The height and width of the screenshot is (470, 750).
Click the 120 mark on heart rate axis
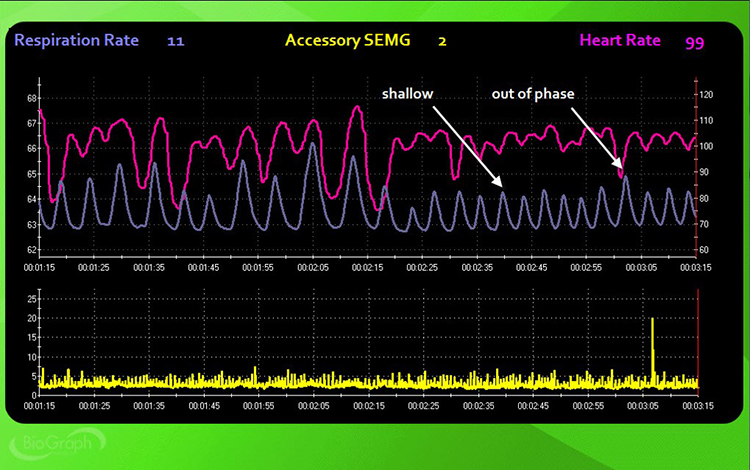point(706,95)
